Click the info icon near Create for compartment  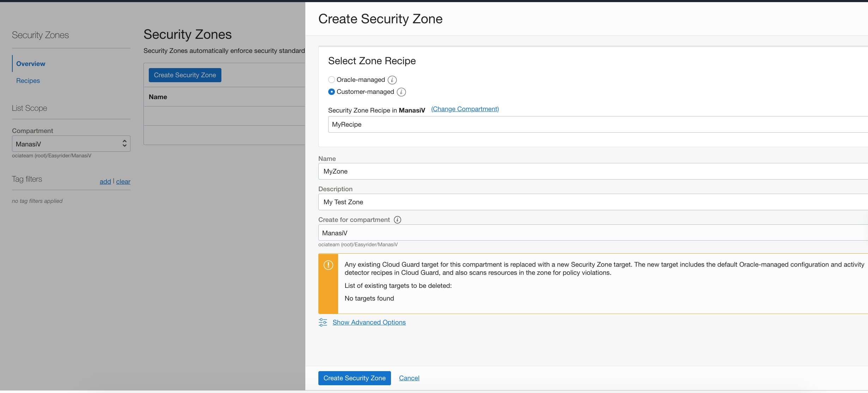(x=397, y=219)
